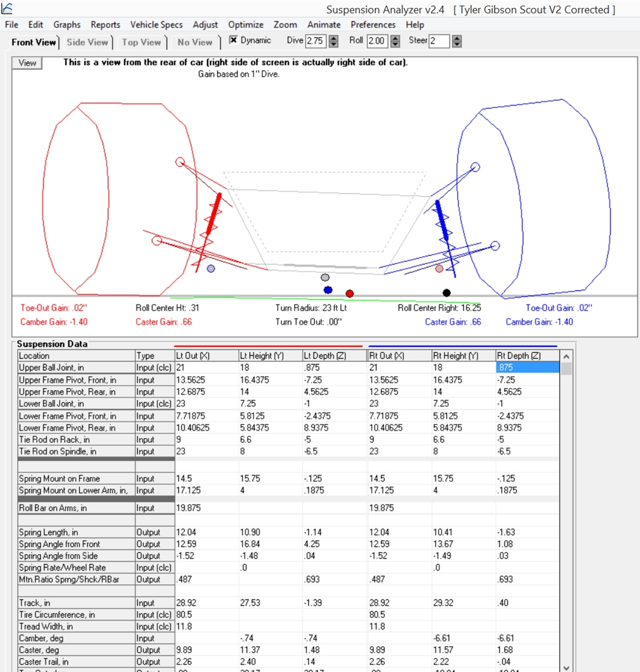Select Tire Circumference Lt value 80.5

click(206, 615)
